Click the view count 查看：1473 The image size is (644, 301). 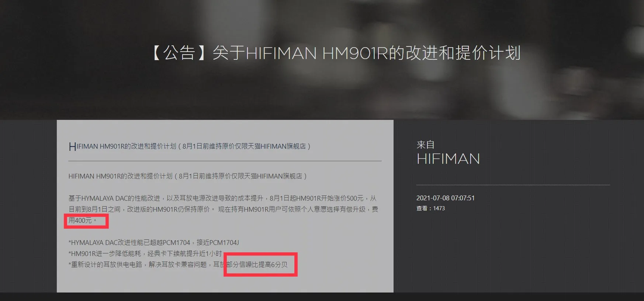coord(430,208)
